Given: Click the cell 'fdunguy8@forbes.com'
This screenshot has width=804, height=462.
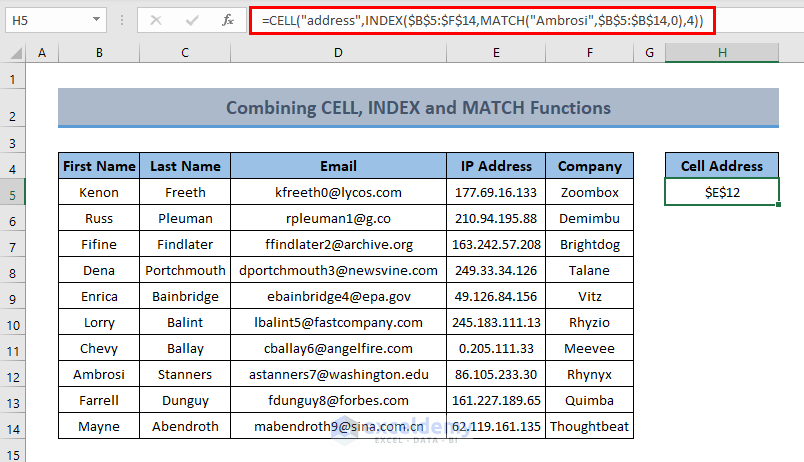Looking at the screenshot, I should (x=338, y=400).
